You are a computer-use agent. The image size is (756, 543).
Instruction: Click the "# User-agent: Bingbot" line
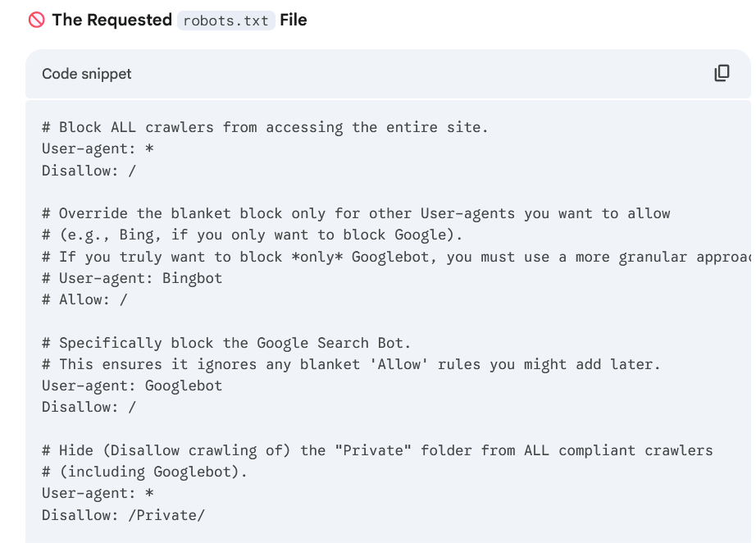coord(132,278)
